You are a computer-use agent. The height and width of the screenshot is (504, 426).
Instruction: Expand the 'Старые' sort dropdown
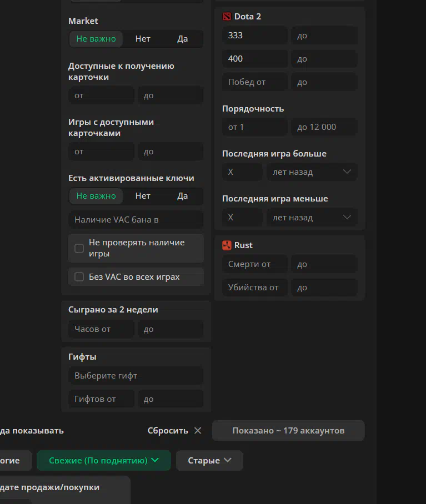pos(209,460)
